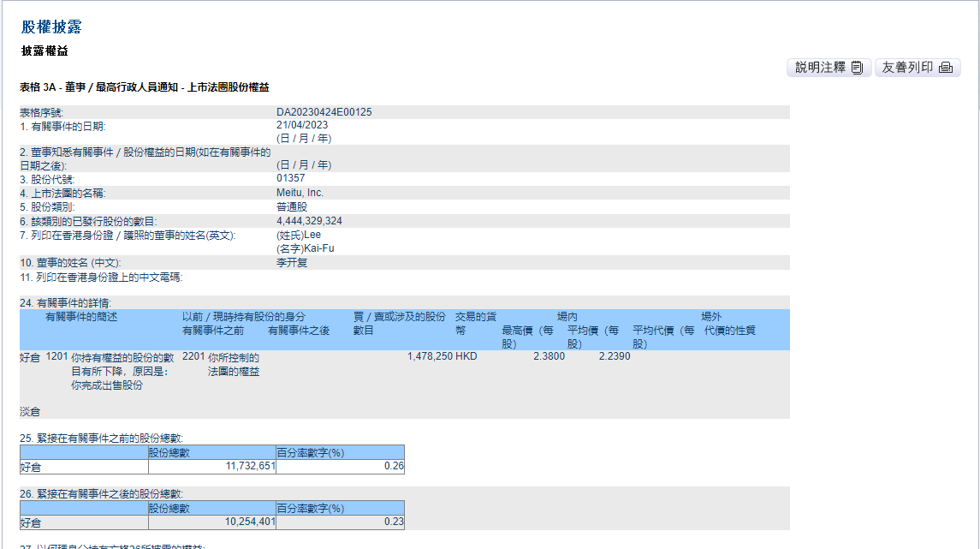The width and height of the screenshot is (980, 549).
Task: Select form serial DA20230424E00125
Action: tap(324, 112)
